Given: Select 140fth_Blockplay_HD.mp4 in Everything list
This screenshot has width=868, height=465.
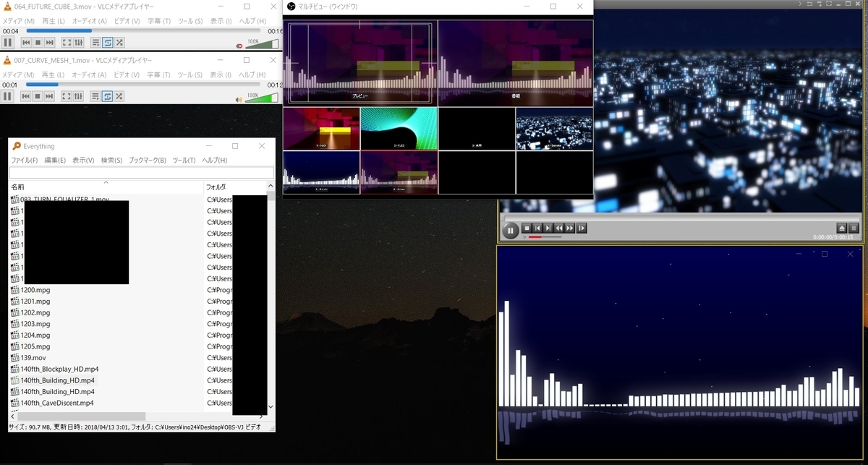Looking at the screenshot, I should tap(60, 369).
